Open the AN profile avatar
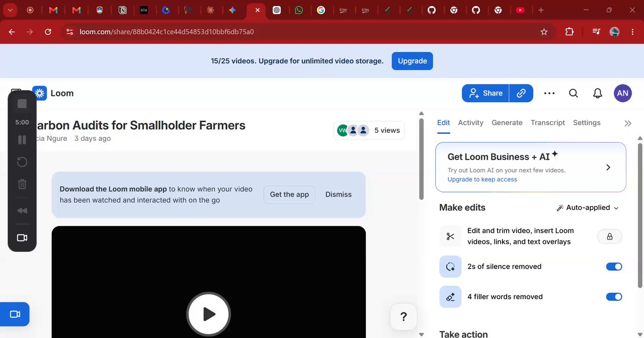 (623, 93)
